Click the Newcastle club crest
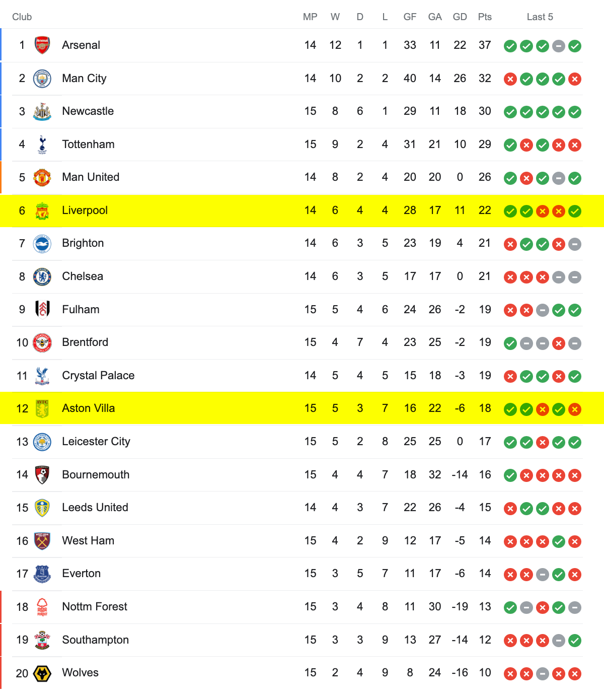Image resolution: width=604 pixels, height=700 pixels. (42, 111)
